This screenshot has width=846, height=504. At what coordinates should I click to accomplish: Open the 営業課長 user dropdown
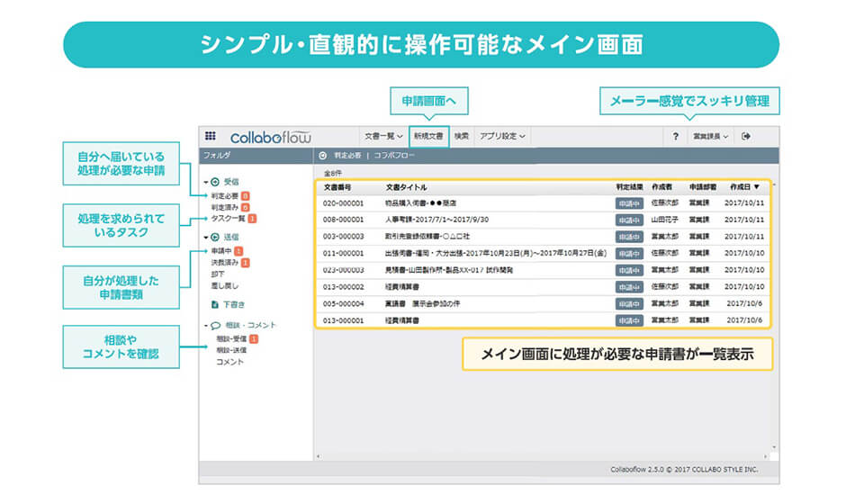[x=710, y=137]
